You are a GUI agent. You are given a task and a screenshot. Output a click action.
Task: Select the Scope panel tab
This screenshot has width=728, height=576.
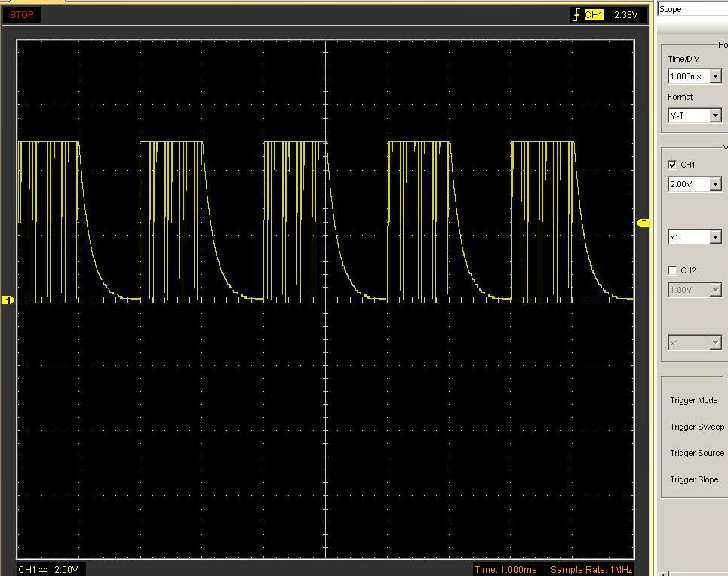(671, 9)
